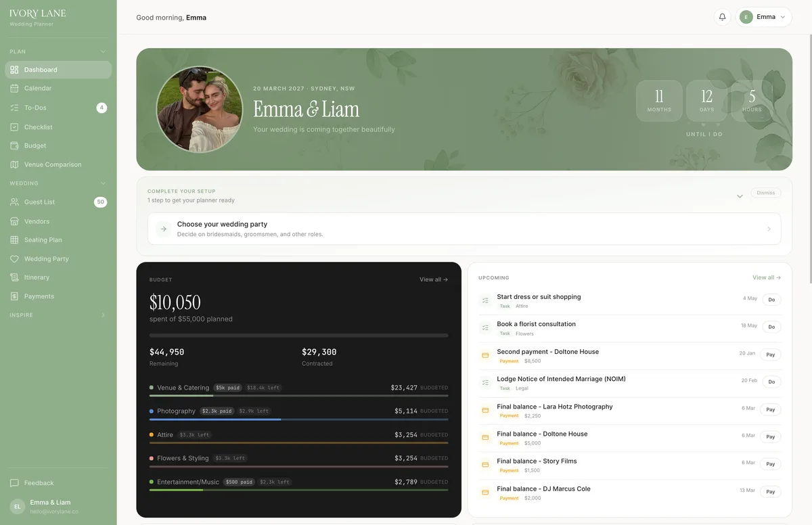The width and height of the screenshot is (812, 525).
Task: Click the Vendors storefront icon
Action: [15, 221]
